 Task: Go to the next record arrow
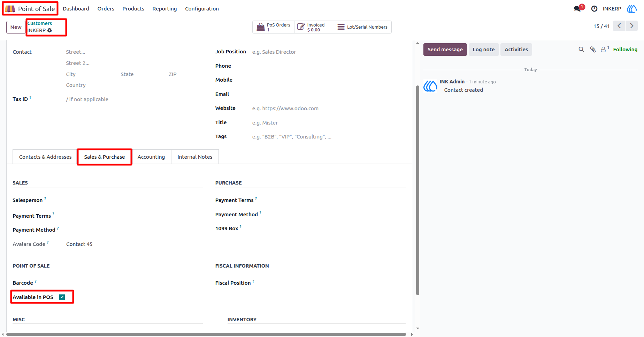point(632,26)
